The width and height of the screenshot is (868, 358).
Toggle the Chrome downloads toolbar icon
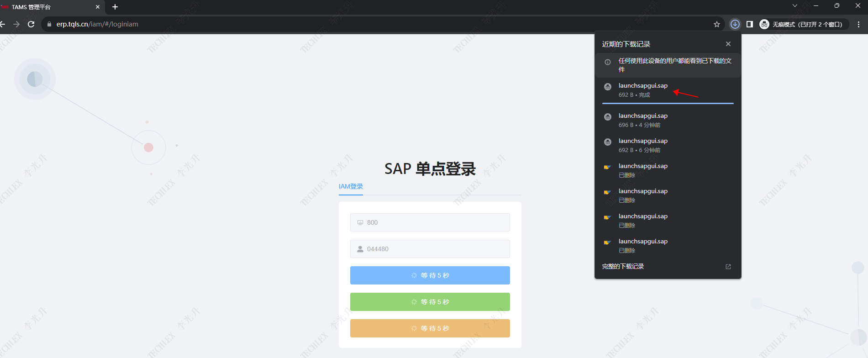point(735,24)
